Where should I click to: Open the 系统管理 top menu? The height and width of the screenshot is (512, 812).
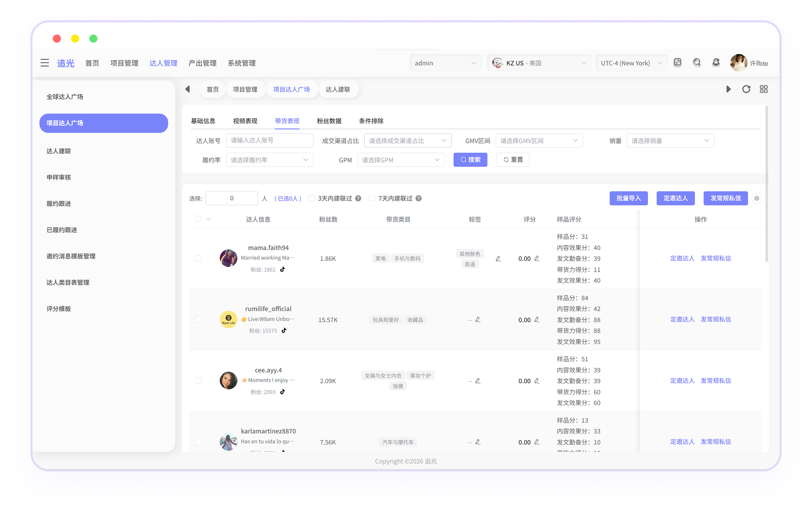click(x=242, y=63)
